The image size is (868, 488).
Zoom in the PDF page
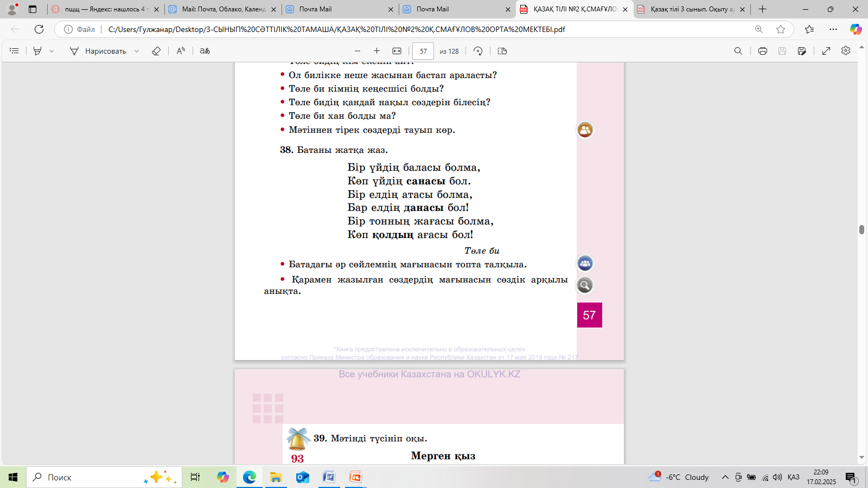point(377,51)
